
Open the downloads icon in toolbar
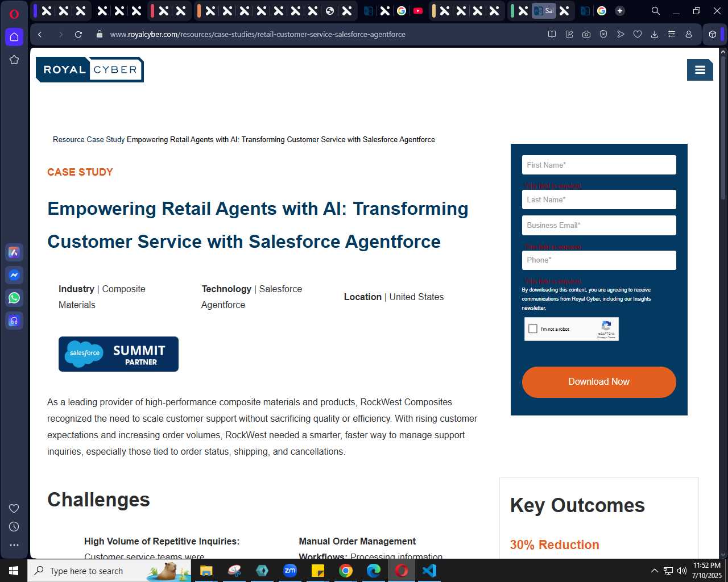(x=655, y=34)
